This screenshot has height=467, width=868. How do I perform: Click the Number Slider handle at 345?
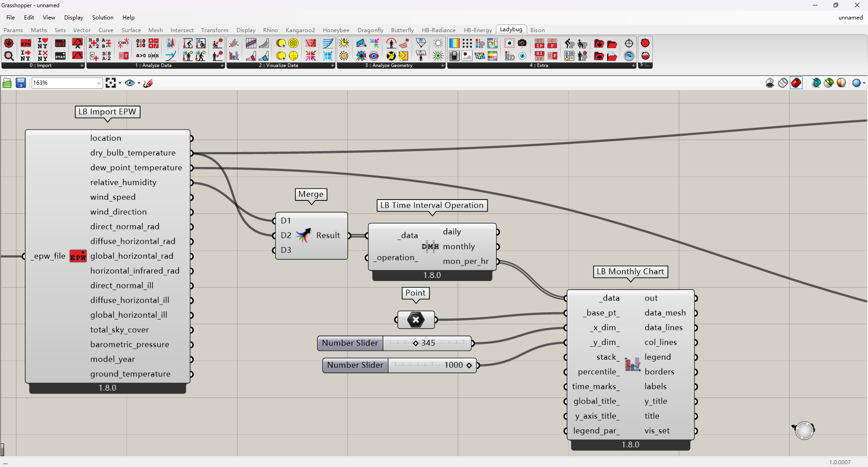tap(416, 343)
